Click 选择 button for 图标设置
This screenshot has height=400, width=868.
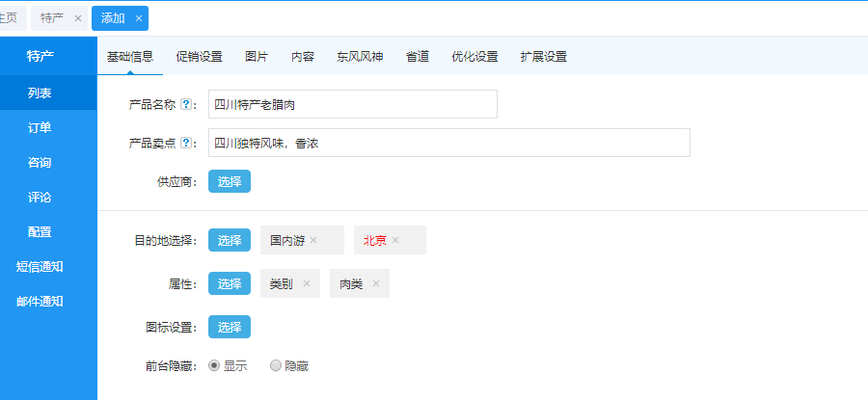click(x=230, y=327)
